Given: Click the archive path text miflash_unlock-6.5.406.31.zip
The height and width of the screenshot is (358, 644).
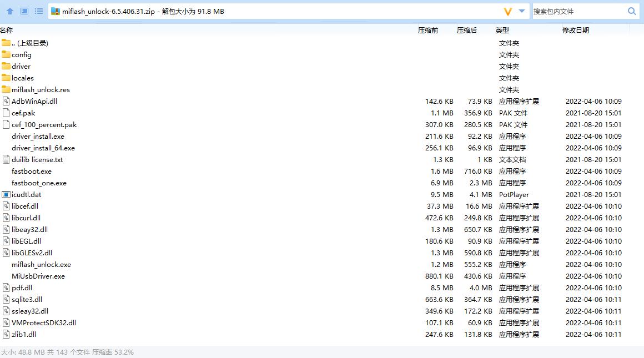Looking at the screenshot, I should [108, 12].
